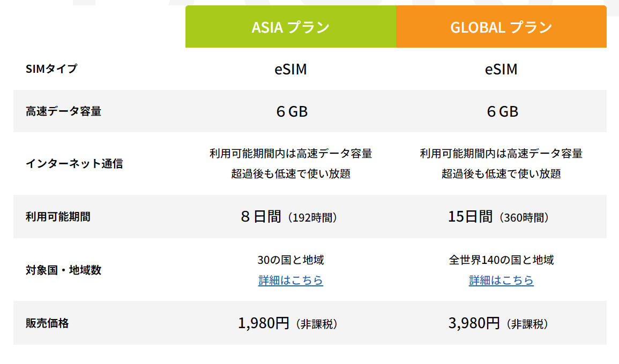The width and height of the screenshot is (619, 364).
Task: Click the 対象国・地域数 row label
Action: click(63, 270)
